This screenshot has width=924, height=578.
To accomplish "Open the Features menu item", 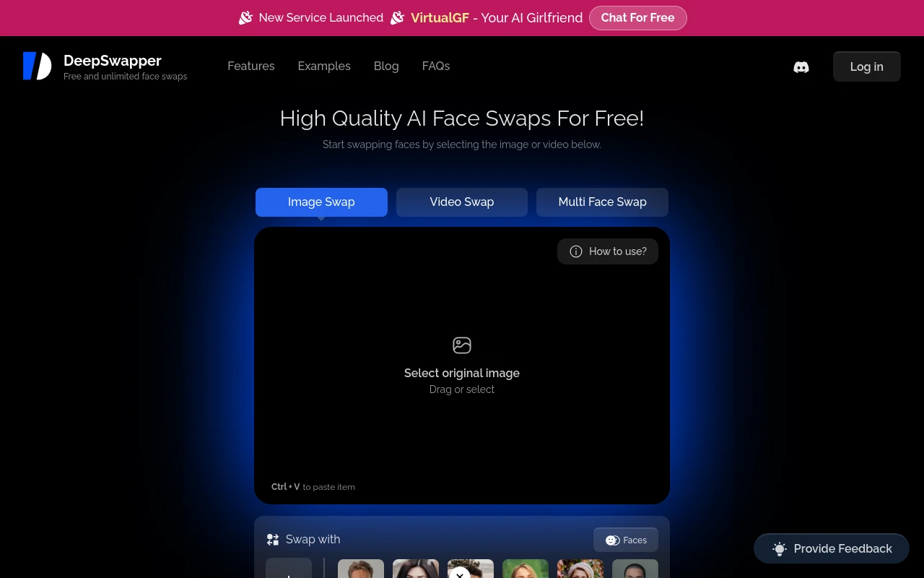I will [x=251, y=66].
